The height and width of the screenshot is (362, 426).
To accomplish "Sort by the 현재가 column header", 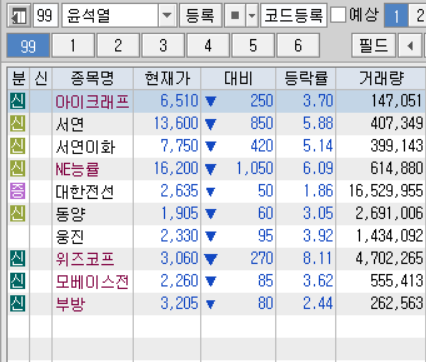I will pyautogui.click(x=167, y=78).
